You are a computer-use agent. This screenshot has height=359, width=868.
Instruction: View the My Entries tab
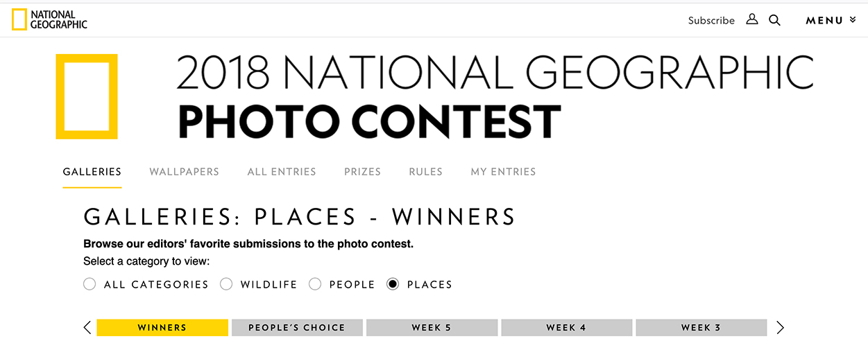point(503,172)
